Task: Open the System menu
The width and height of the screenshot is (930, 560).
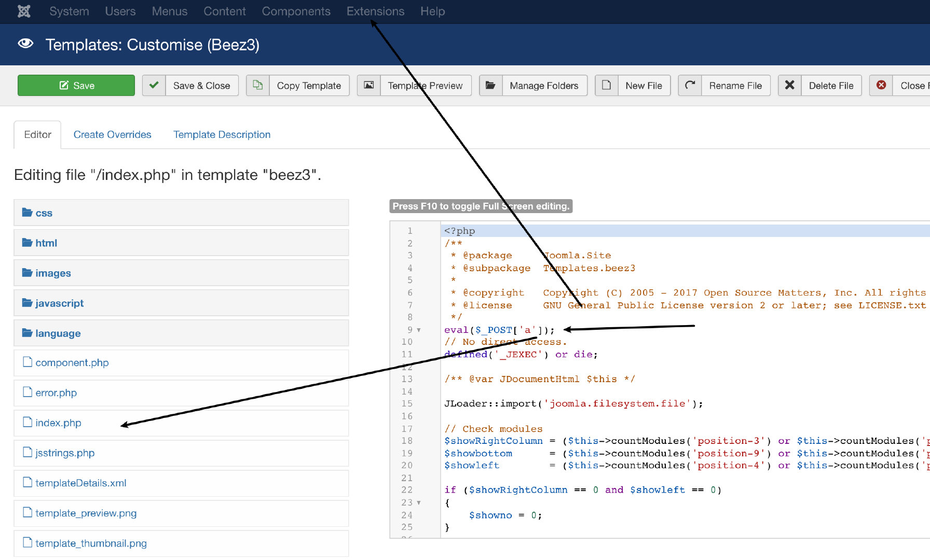Action: point(69,11)
